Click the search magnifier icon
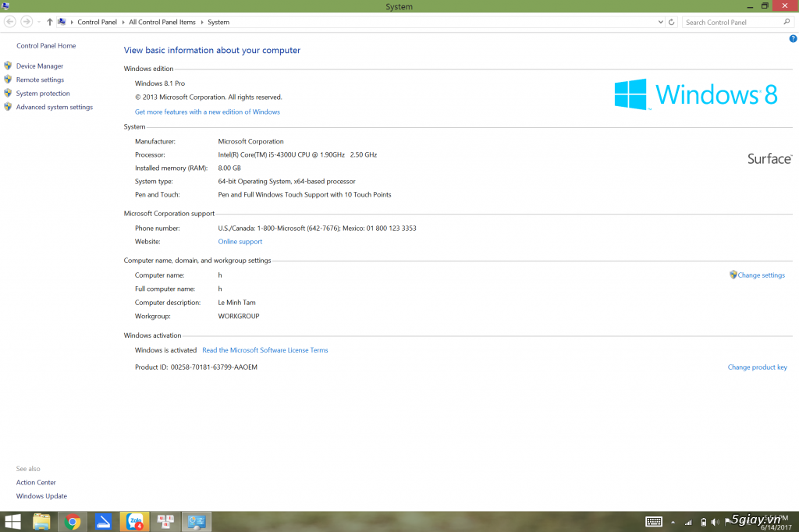This screenshot has height=532, width=799. pos(787,22)
